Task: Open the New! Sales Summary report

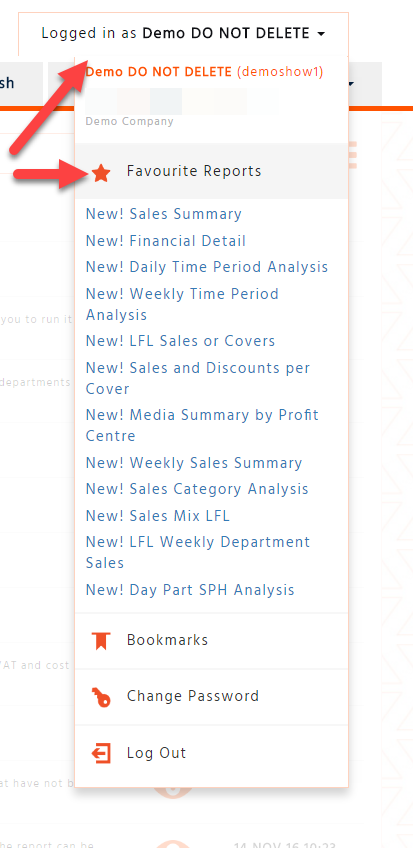Action: (x=163, y=214)
